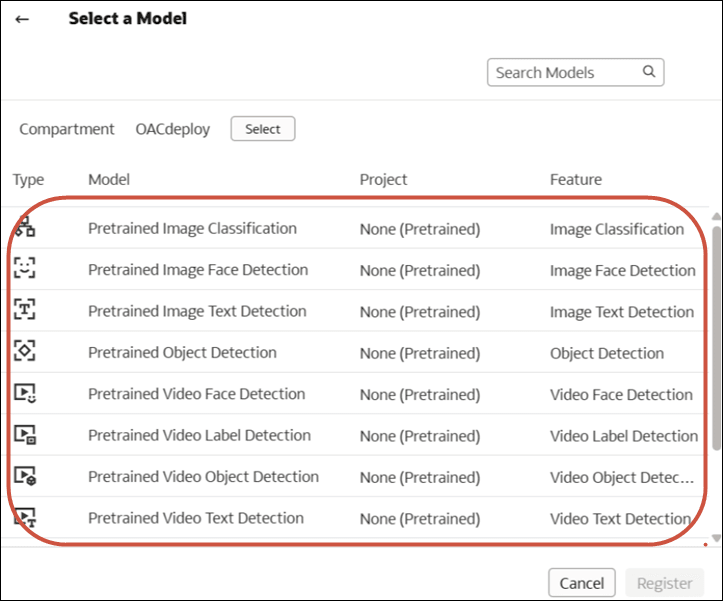
Task: Click the Video Text Detection type icon
Action: pos(25,518)
